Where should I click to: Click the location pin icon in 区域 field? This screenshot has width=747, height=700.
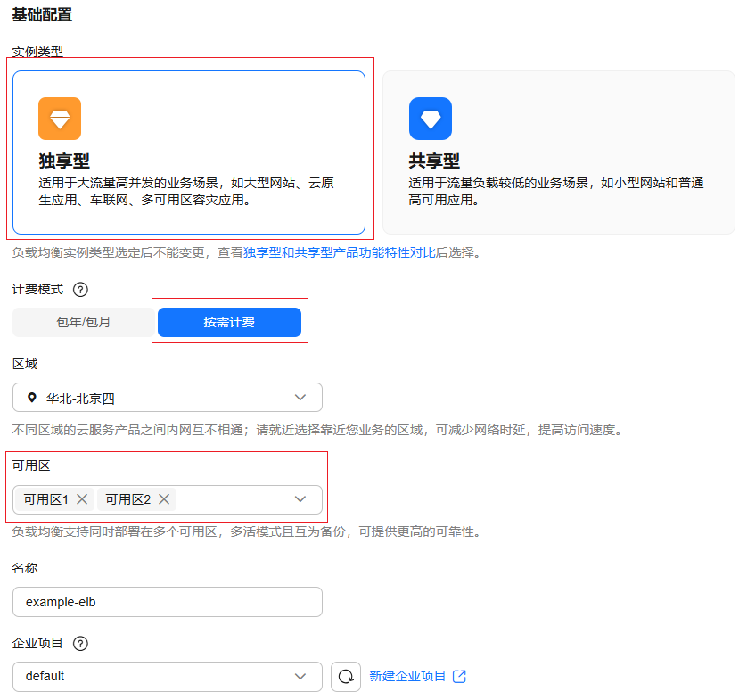point(32,398)
